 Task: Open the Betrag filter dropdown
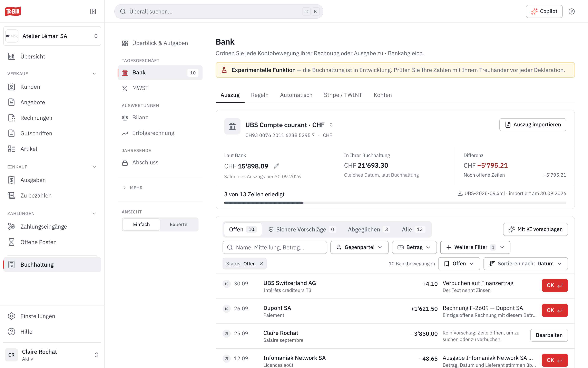[414, 247]
